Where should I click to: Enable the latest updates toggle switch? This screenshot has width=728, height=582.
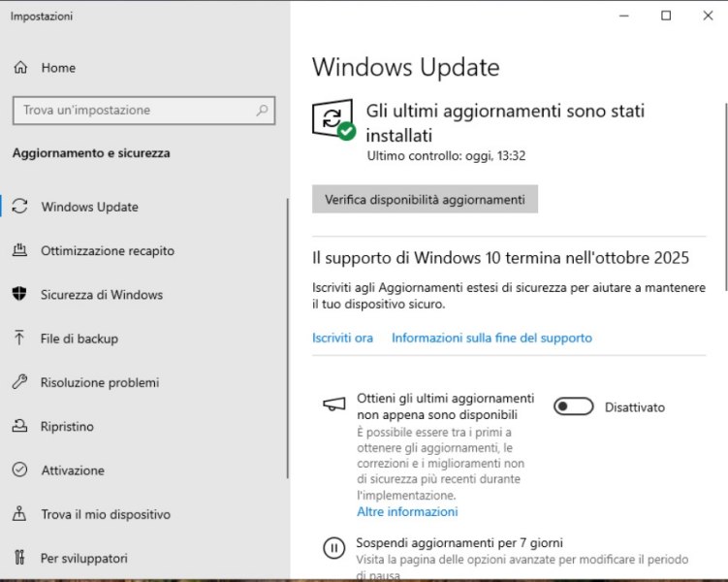[x=573, y=407]
